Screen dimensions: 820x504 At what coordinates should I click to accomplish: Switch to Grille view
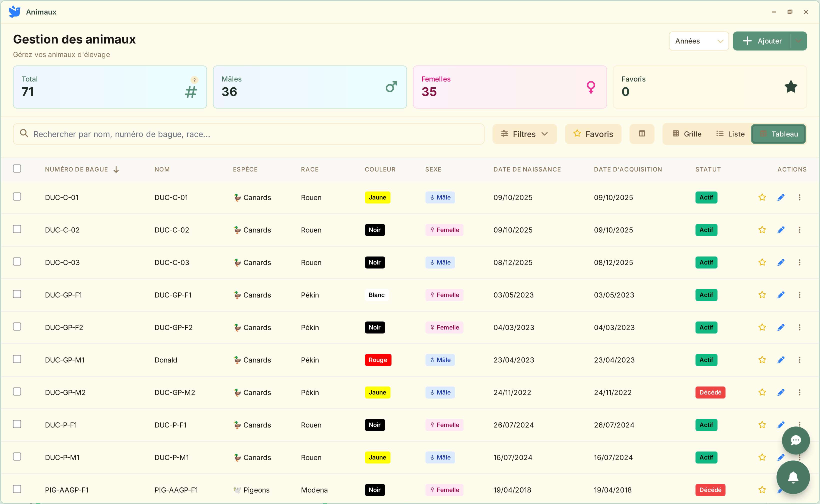687,134
